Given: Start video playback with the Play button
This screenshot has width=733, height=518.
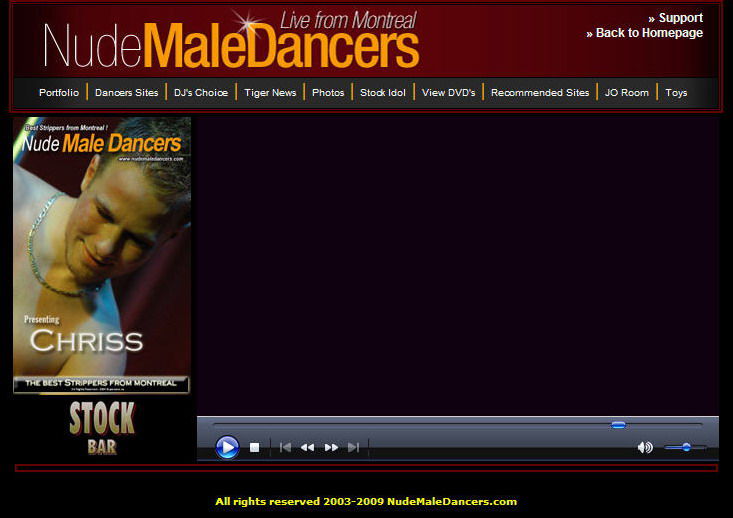Looking at the screenshot, I should coord(227,447).
